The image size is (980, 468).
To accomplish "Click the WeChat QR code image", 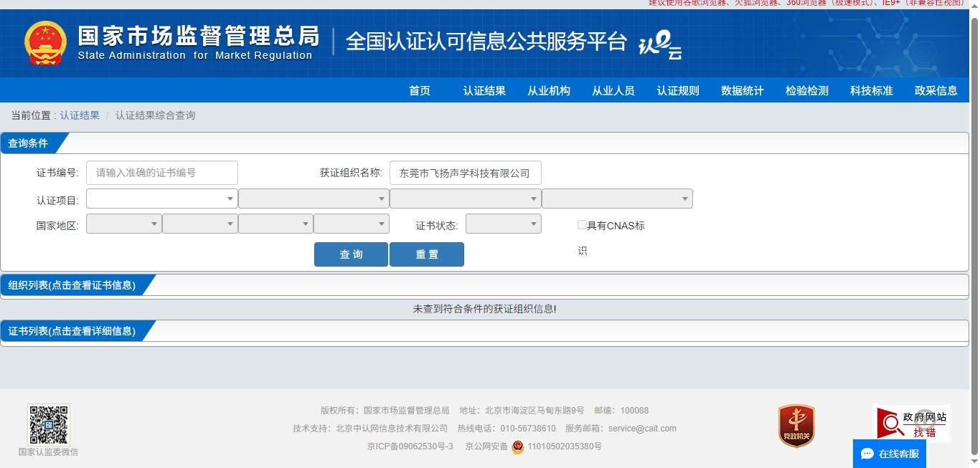I will [x=49, y=424].
